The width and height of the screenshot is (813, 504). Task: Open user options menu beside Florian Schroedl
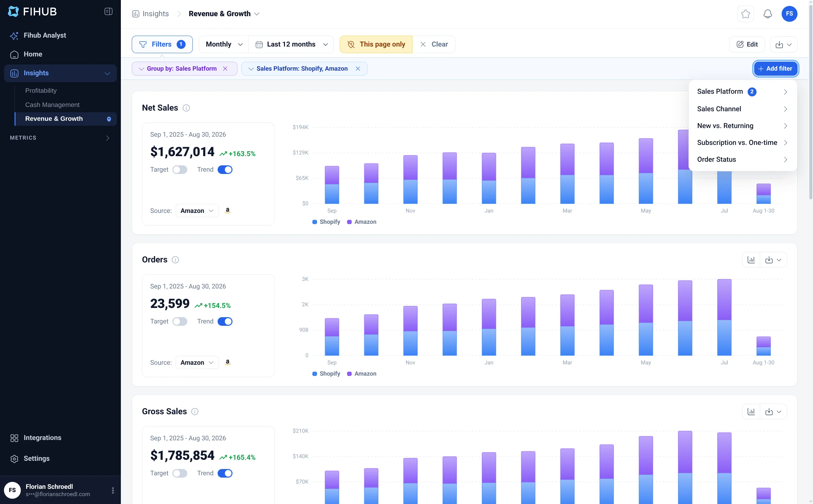pos(113,490)
